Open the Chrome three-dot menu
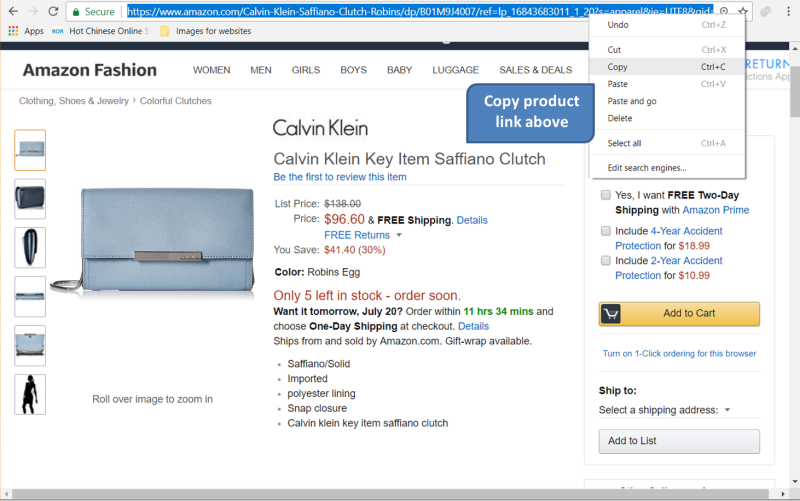The image size is (800, 501). tap(789, 11)
